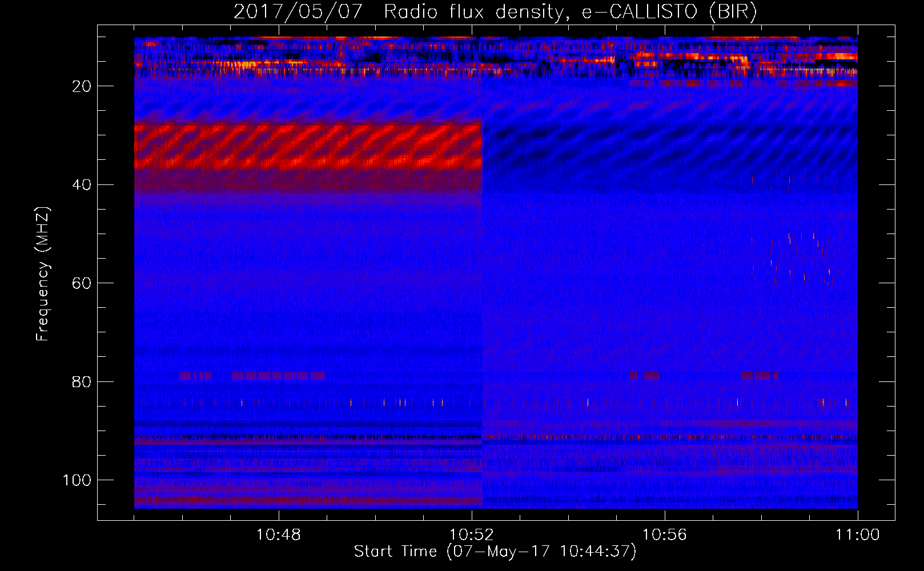Click the frequency tick label 40
This screenshot has height=571, width=924.
[82, 185]
